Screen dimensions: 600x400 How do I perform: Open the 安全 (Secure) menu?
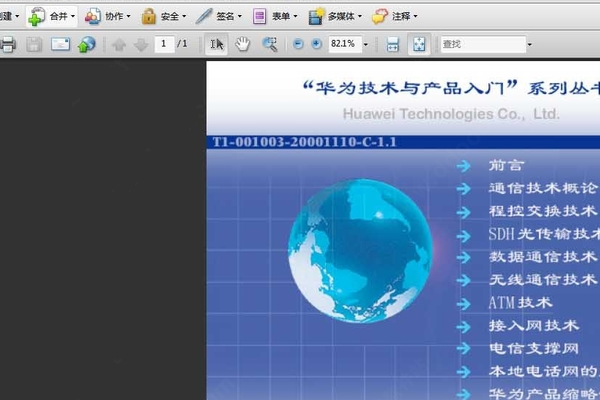163,16
